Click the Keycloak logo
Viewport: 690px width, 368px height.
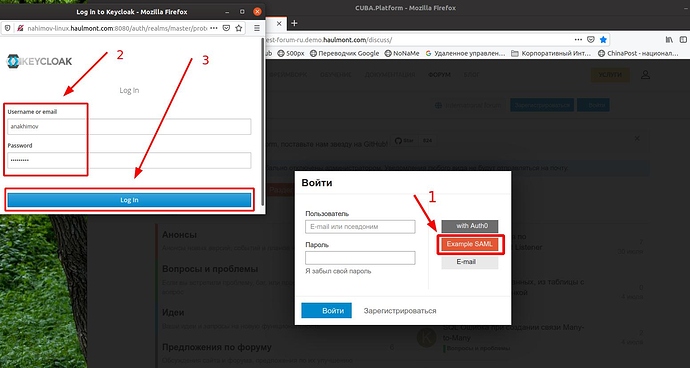coord(39,61)
